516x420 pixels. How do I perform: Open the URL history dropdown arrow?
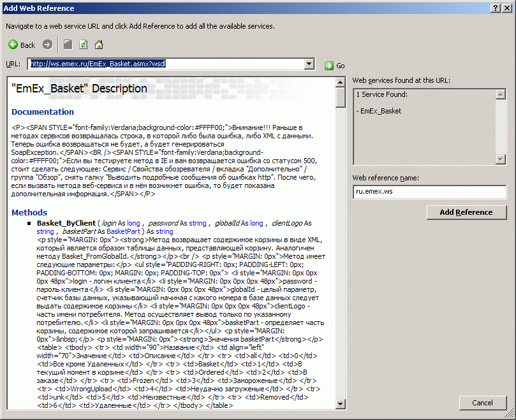pyautogui.click(x=309, y=64)
